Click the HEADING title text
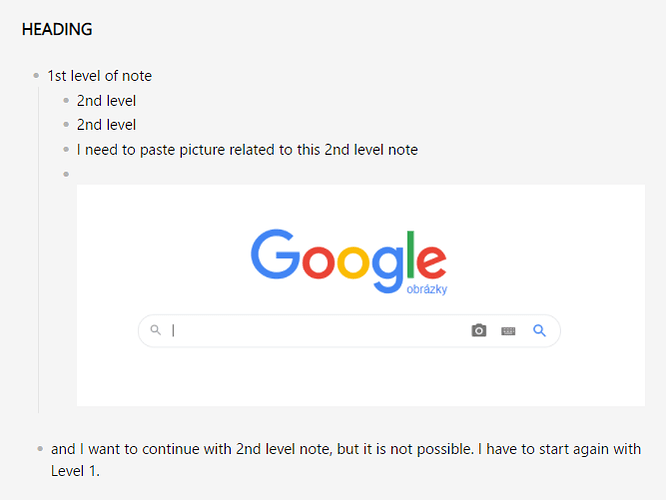This screenshot has height=500, width=666. (x=57, y=29)
